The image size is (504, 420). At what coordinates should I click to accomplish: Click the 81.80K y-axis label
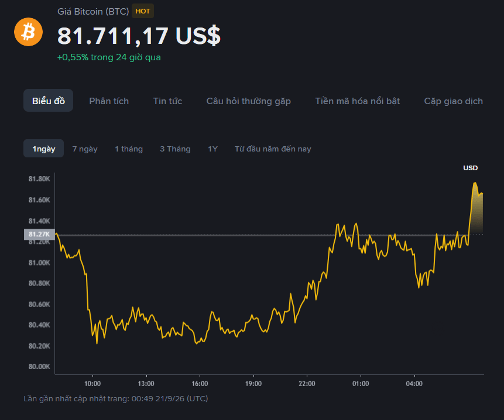(39, 179)
